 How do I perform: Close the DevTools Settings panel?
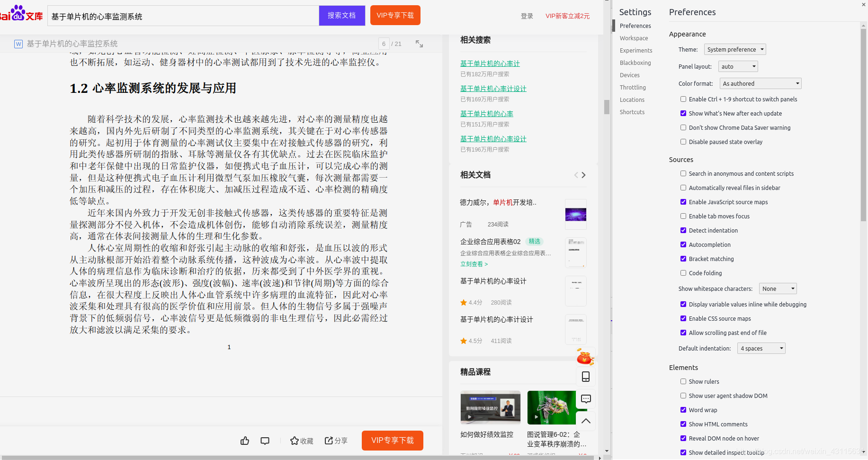click(x=864, y=4)
